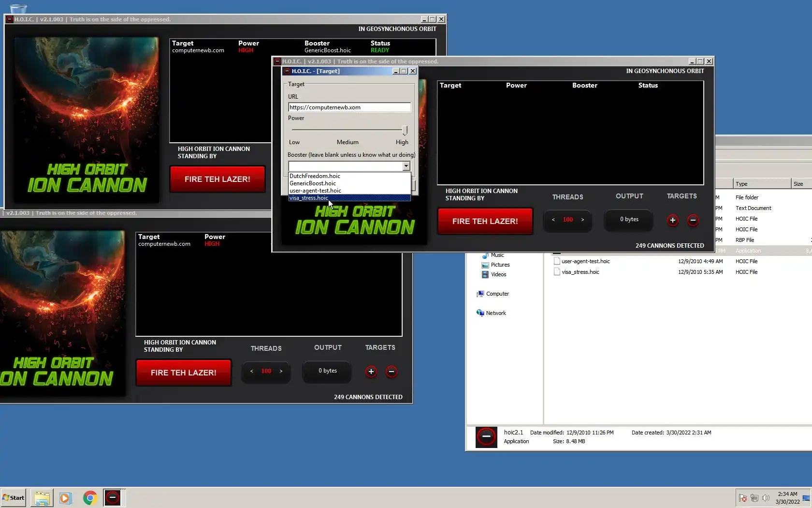Click the rear top HOIC window title icon
The width and height of the screenshot is (812, 508).
pyautogui.click(x=10, y=19)
